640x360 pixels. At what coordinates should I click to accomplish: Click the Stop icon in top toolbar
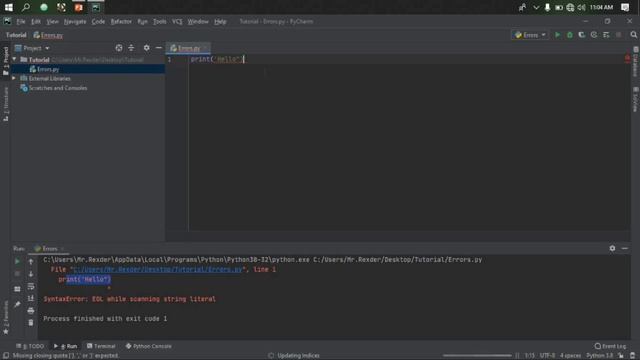point(619,35)
